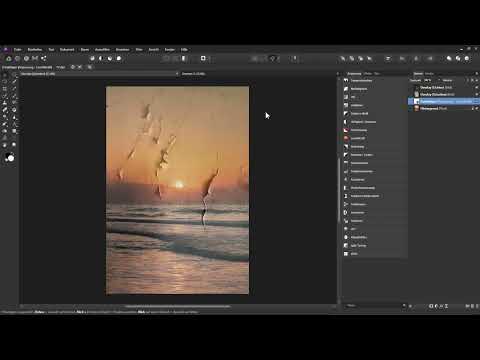This screenshot has width=480, height=360.
Task: Switch to the Ebenen panel tab
Action: [x=418, y=74]
